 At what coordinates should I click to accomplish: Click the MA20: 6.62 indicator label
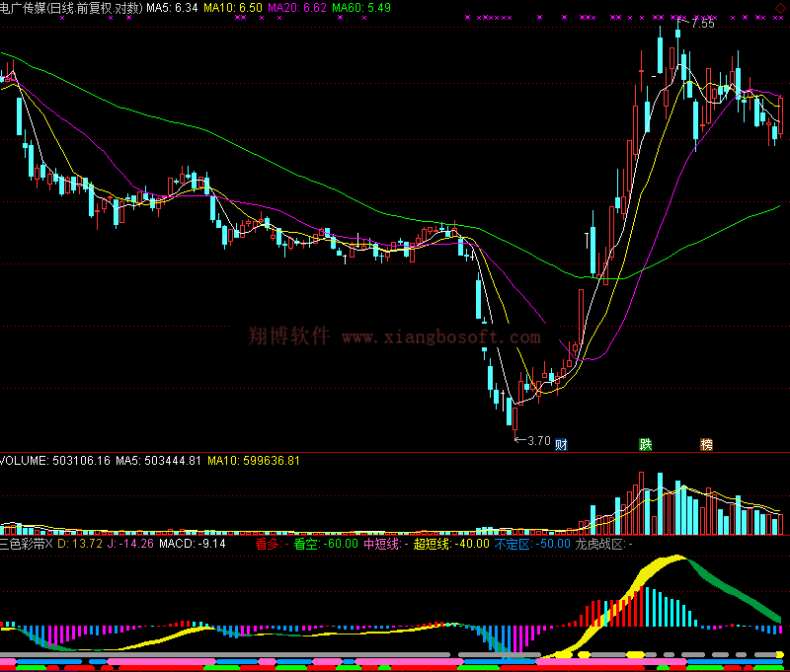(x=297, y=8)
